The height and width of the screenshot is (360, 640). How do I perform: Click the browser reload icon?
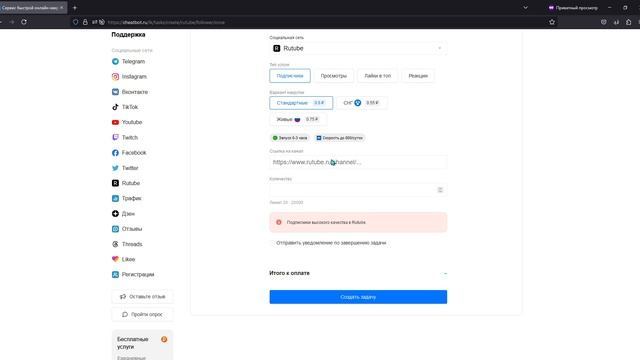(24, 22)
